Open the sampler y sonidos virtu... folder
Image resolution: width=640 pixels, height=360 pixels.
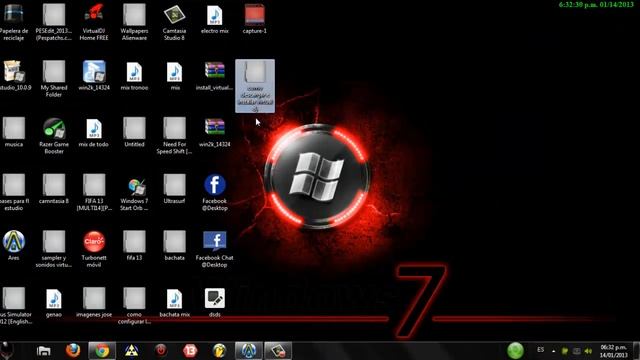tap(53, 249)
